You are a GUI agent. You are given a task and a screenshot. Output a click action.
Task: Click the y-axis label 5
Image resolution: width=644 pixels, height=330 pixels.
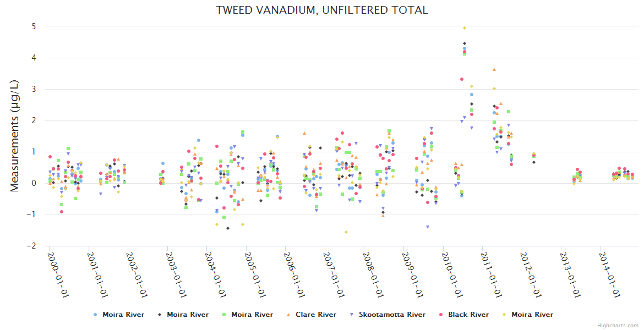34,26
